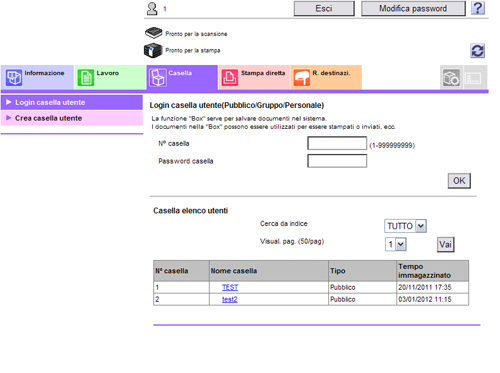Click the Casella box icon
This screenshot has width=500, height=373.
(158, 78)
